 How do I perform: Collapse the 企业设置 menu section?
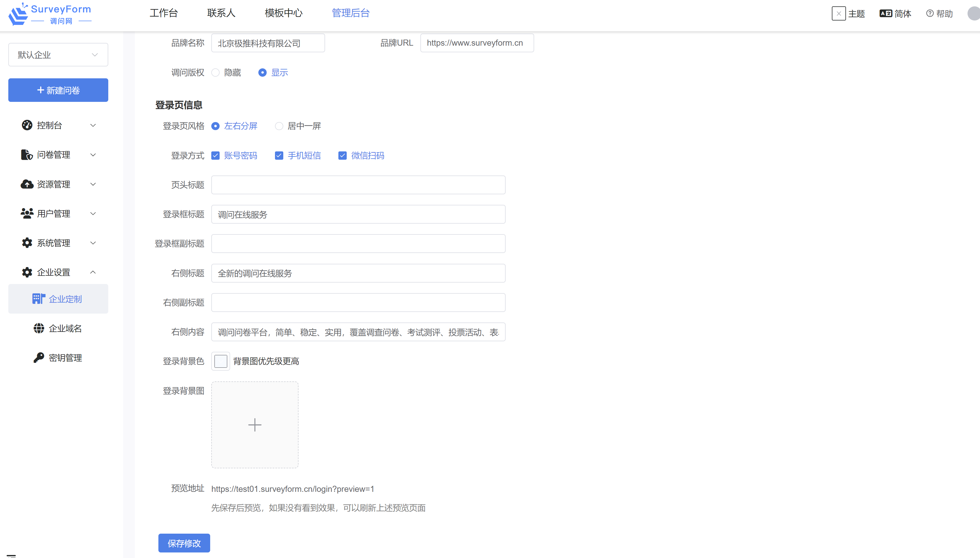tap(92, 272)
